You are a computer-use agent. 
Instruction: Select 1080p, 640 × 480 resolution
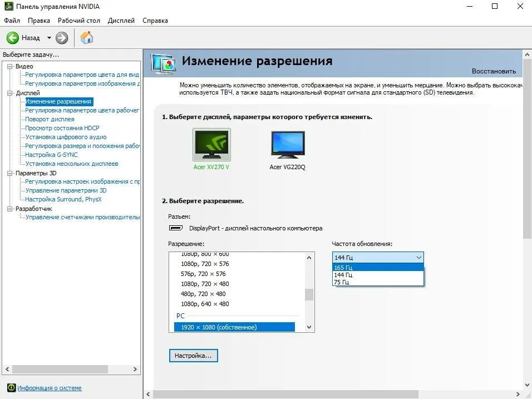205,304
